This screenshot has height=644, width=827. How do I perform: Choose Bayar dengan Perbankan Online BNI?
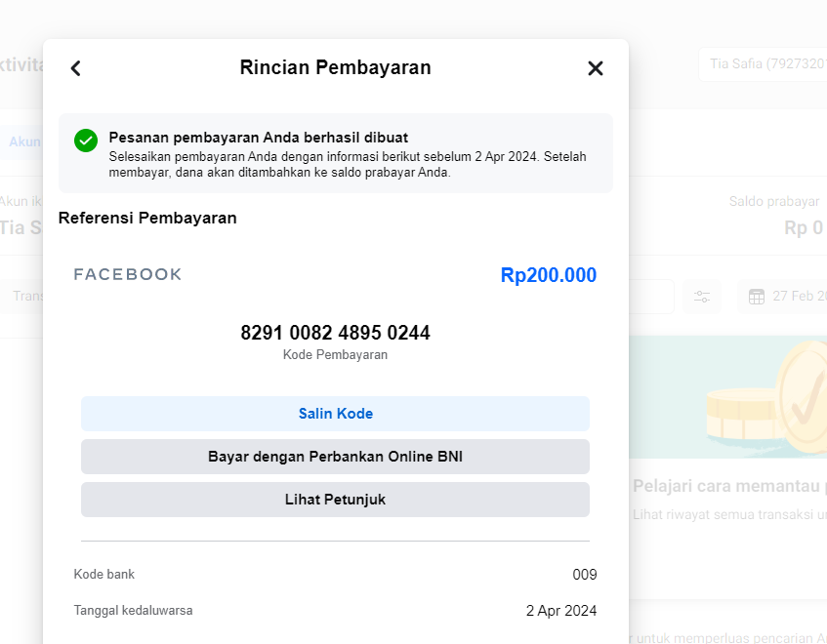click(335, 457)
